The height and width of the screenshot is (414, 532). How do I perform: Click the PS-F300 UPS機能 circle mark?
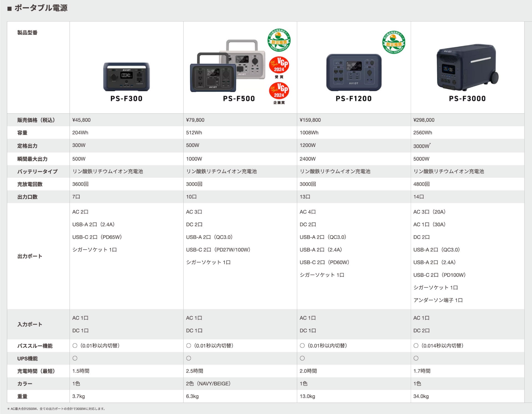[x=75, y=358]
